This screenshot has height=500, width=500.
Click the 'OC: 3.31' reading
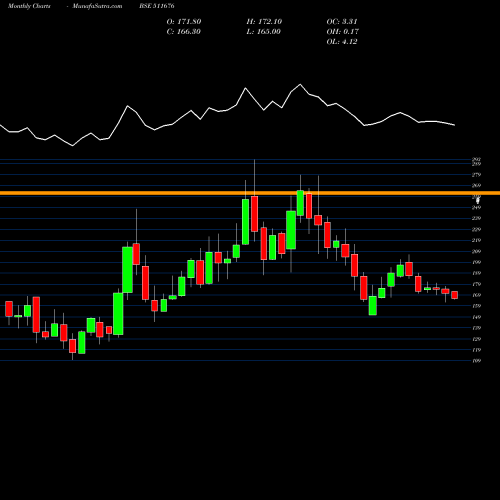(342, 22)
